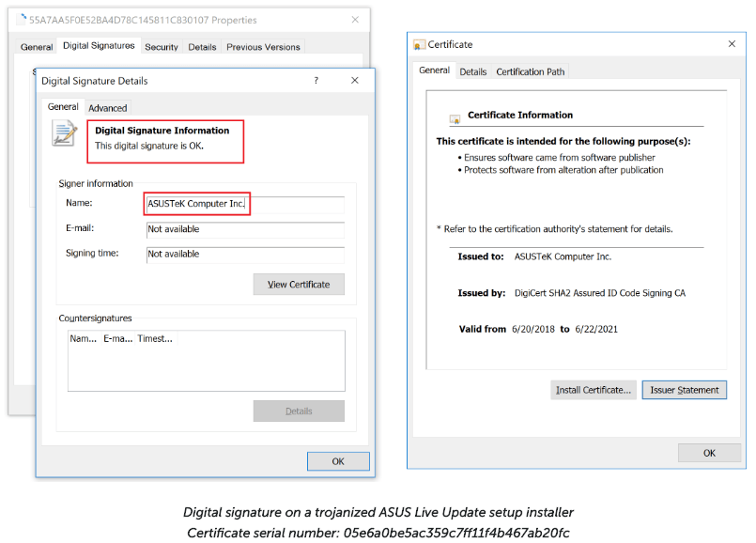This screenshot has height=543, width=756.
Task: Open the Certification Path tab
Action: click(x=530, y=71)
